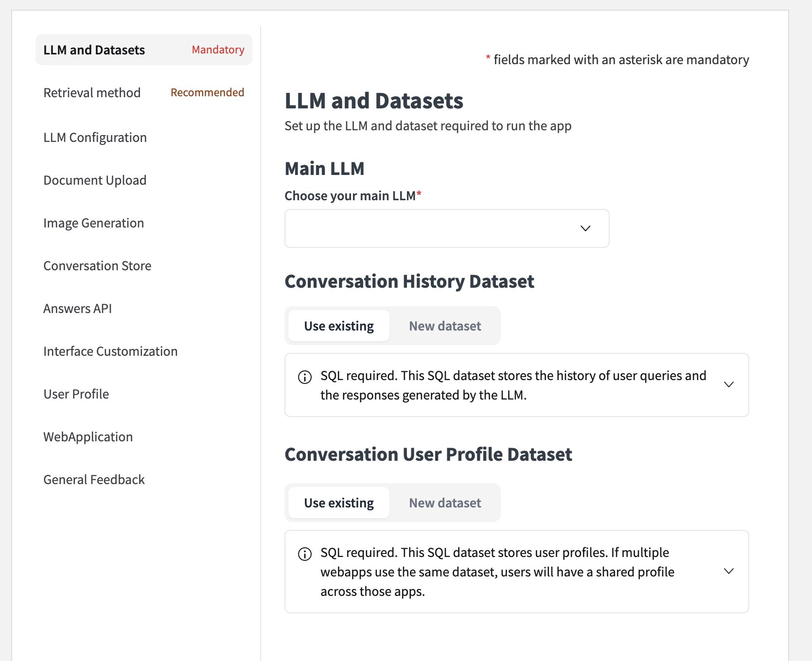
Task: Select Conversation Store in sidebar
Action: pos(97,266)
